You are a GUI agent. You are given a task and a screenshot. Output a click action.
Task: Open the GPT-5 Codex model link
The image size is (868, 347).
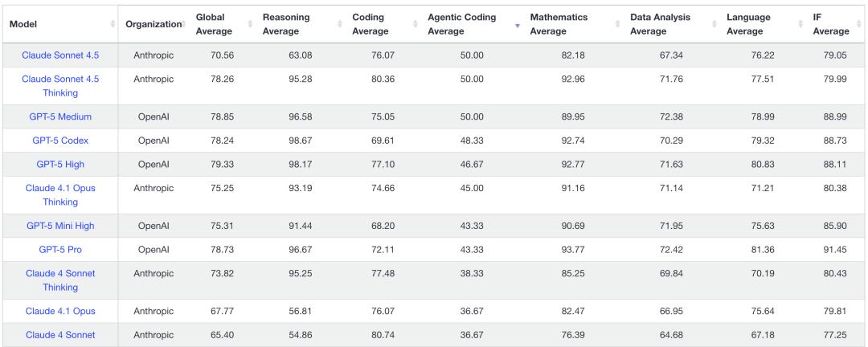tap(60, 141)
